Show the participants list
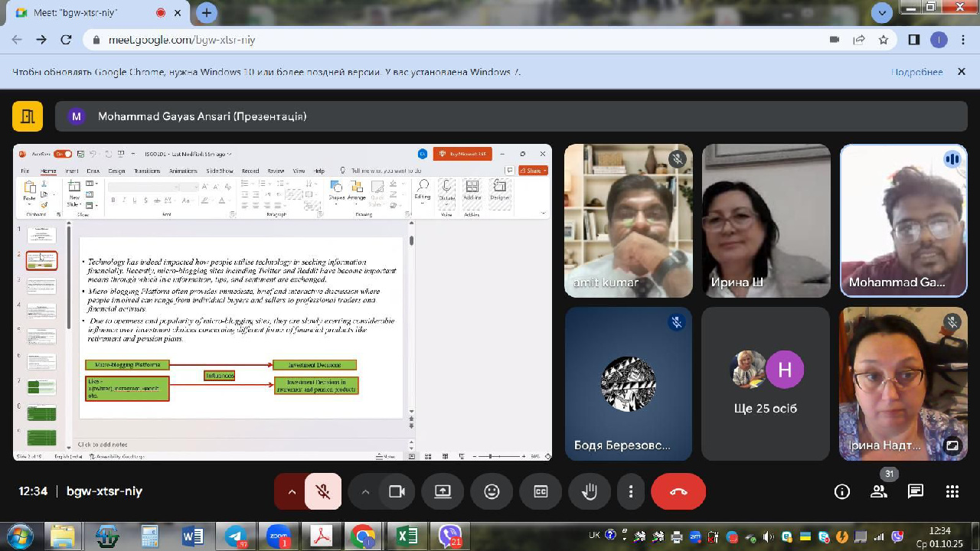 click(x=879, y=491)
